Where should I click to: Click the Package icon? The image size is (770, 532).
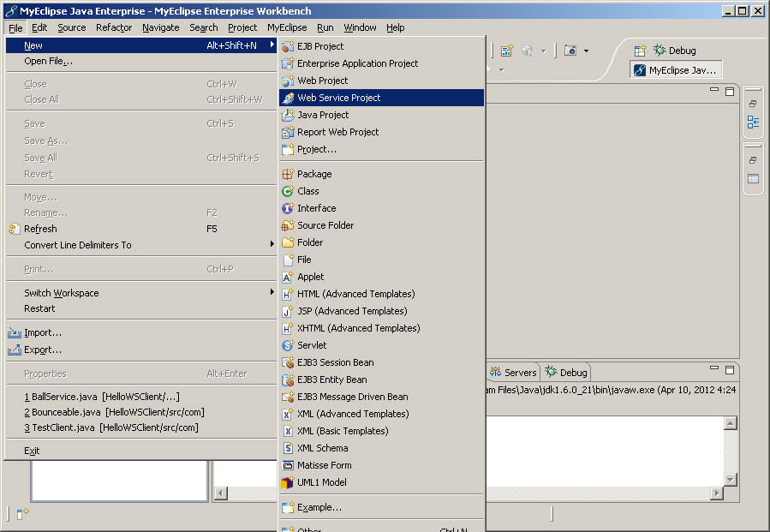click(288, 174)
